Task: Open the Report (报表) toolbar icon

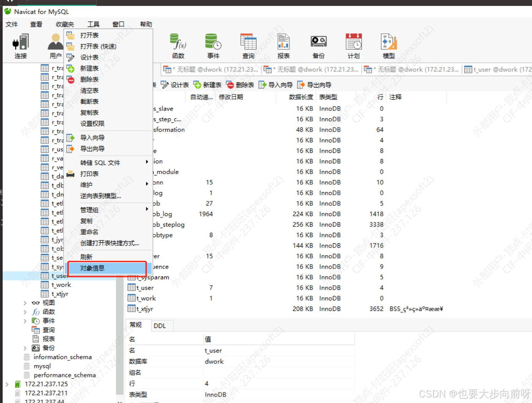Action: pyautogui.click(x=283, y=46)
